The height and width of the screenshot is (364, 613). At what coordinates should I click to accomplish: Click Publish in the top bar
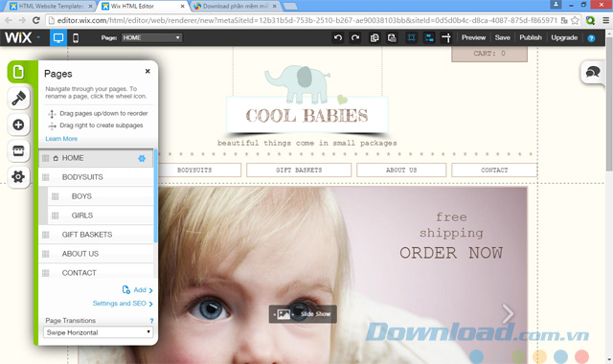(531, 37)
